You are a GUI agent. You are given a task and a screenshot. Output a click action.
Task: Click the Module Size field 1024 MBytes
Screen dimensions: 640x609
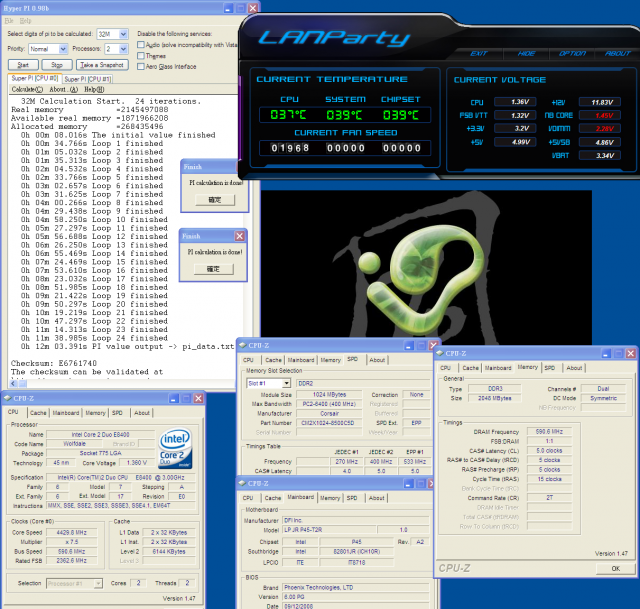click(x=329, y=394)
